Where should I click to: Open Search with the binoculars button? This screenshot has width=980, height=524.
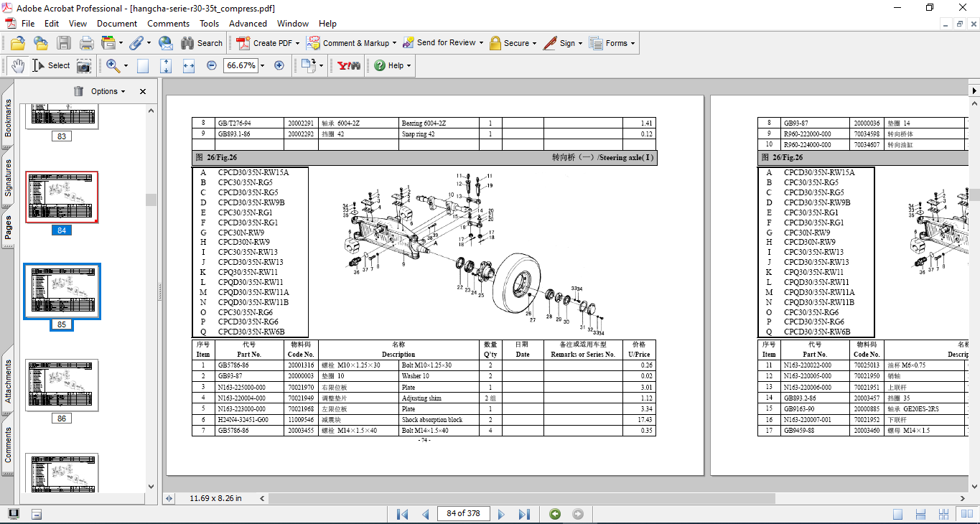[x=202, y=43]
